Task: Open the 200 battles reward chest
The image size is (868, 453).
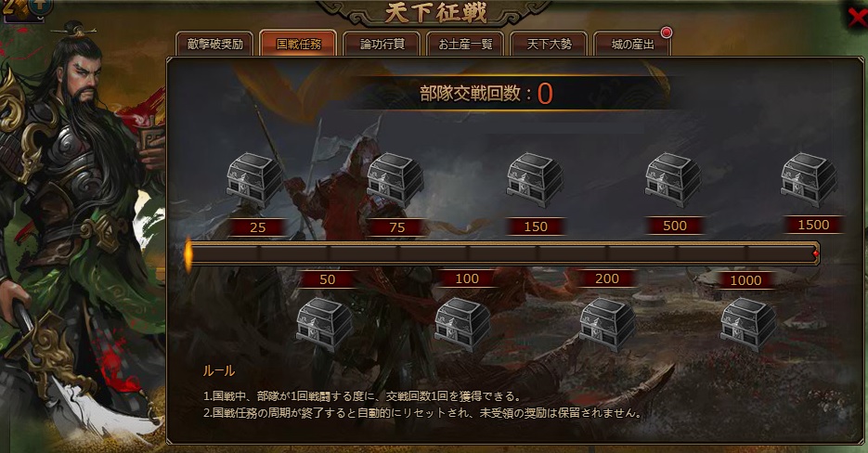Action: [x=608, y=325]
